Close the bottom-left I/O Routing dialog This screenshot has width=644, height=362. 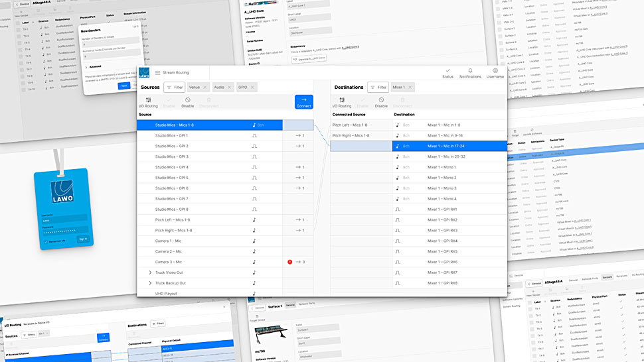pyautogui.click(x=224, y=306)
